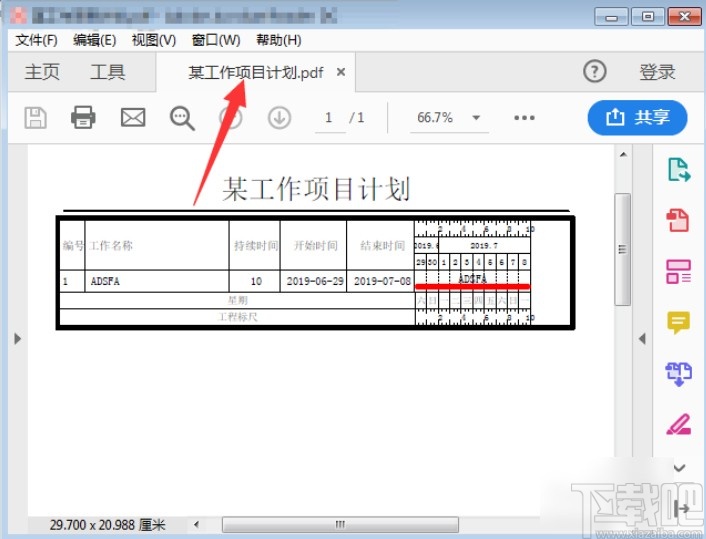Expand left navigation pane triangle
706x539 pixels.
click(x=18, y=339)
